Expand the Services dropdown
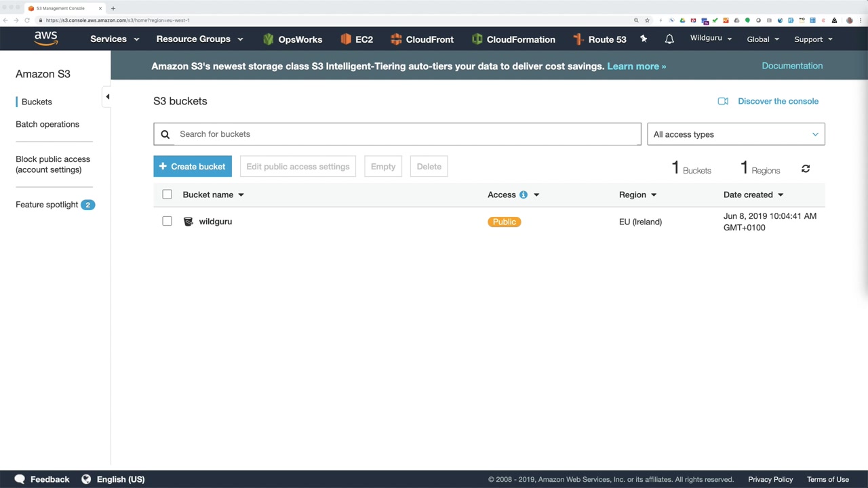868x488 pixels. coord(115,39)
